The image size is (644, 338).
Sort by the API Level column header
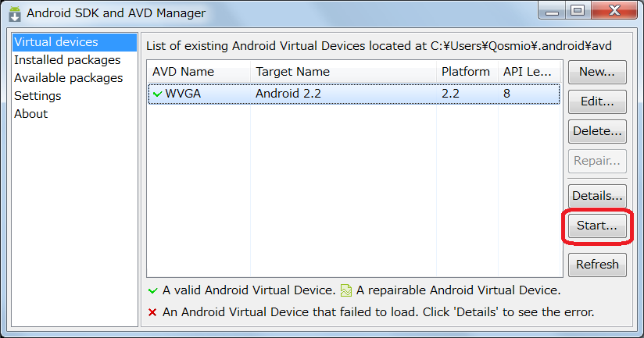pos(529,72)
